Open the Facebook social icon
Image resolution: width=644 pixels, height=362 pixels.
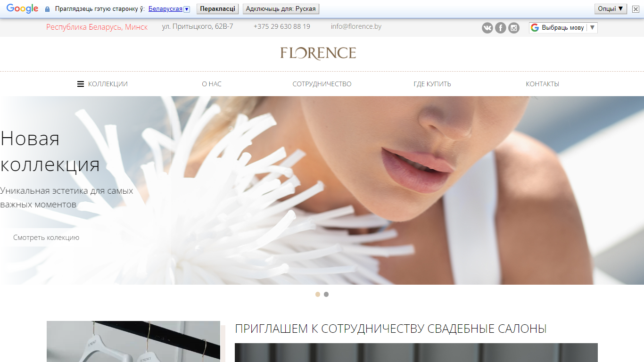point(500,28)
